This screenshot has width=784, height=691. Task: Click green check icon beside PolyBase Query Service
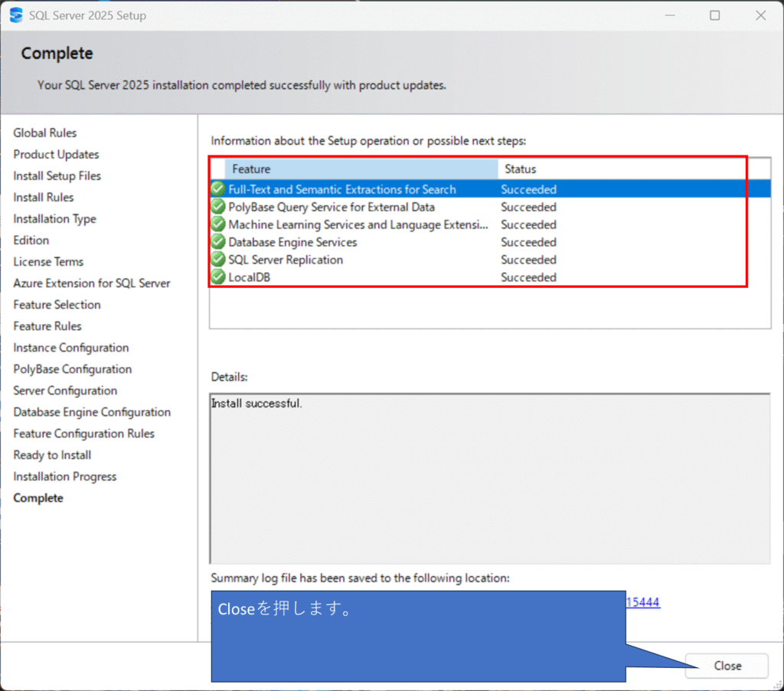tap(218, 206)
